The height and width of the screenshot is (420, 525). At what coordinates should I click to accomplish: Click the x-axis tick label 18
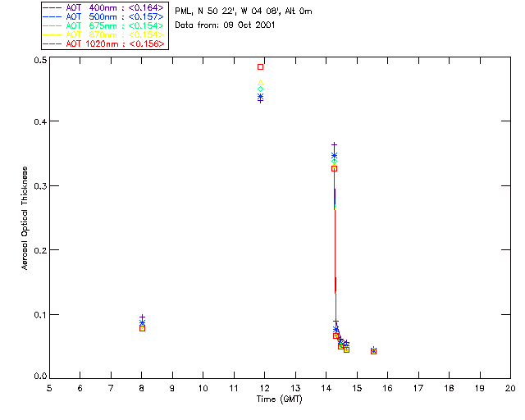(x=449, y=388)
